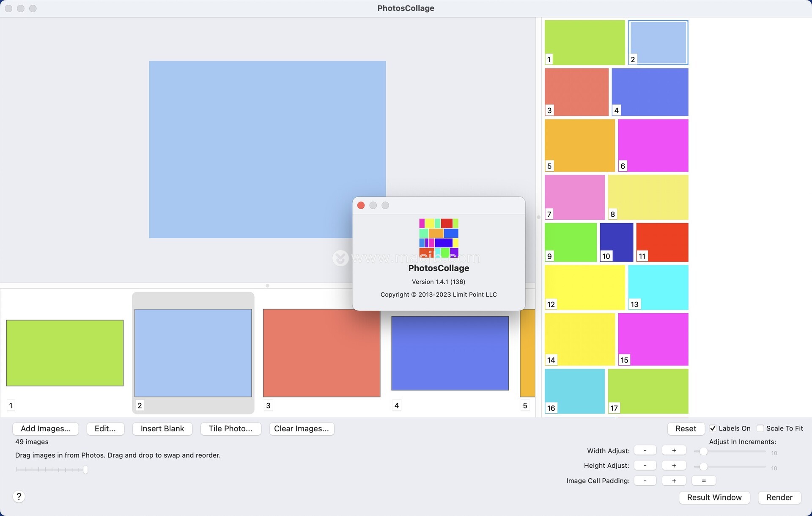
Task: Select collage cell 1 (green)
Action: pos(584,42)
